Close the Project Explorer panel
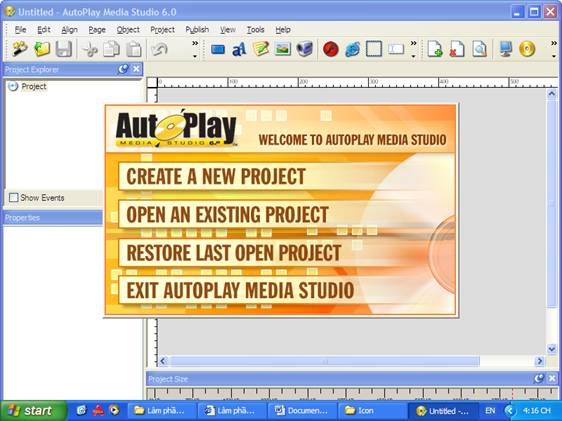This screenshot has width=562, height=421. click(136, 69)
